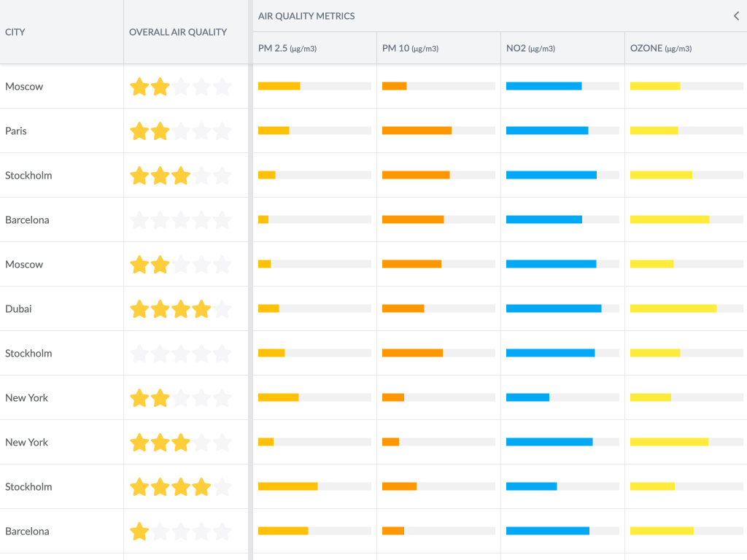Screen dimensions: 747x560
Task: Click first empty star in unrated Stockholm row
Action: click(139, 354)
